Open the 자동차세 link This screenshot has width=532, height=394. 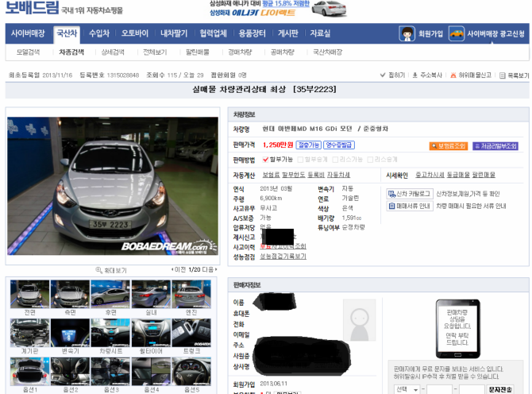click(x=338, y=175)
